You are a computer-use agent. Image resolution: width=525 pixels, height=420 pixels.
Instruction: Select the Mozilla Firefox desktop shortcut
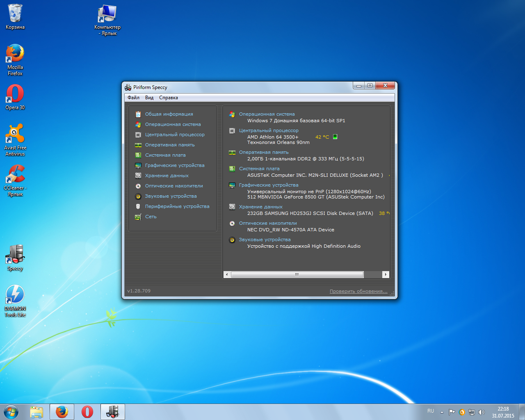coord(15,60)
